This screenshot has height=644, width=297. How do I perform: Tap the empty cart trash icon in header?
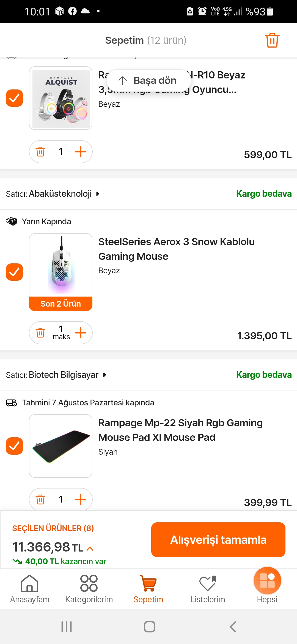(x=272, y=40)
